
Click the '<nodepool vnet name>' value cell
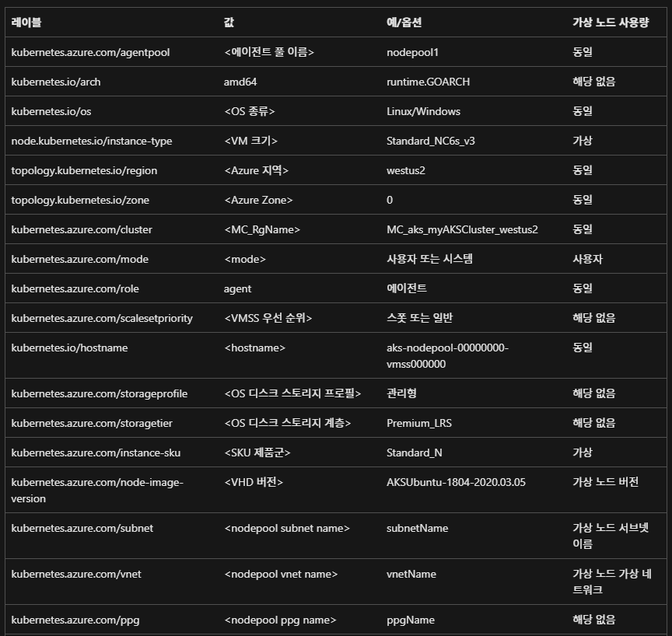[x=281, y=574]
